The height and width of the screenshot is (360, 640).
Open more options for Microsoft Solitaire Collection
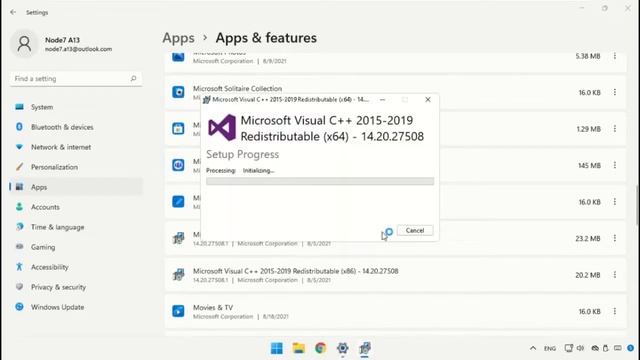pyautogui.click(x=615, y=92)
